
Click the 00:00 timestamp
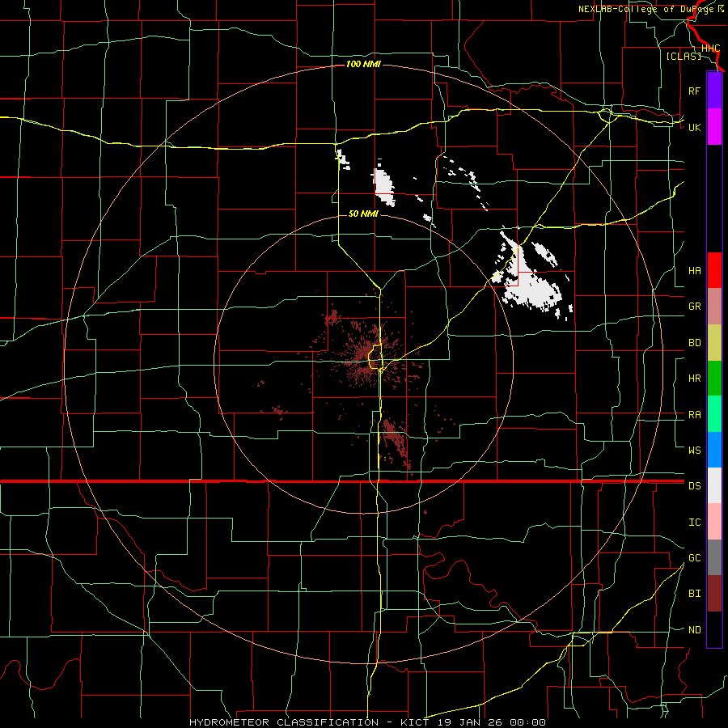click(528, 722)
